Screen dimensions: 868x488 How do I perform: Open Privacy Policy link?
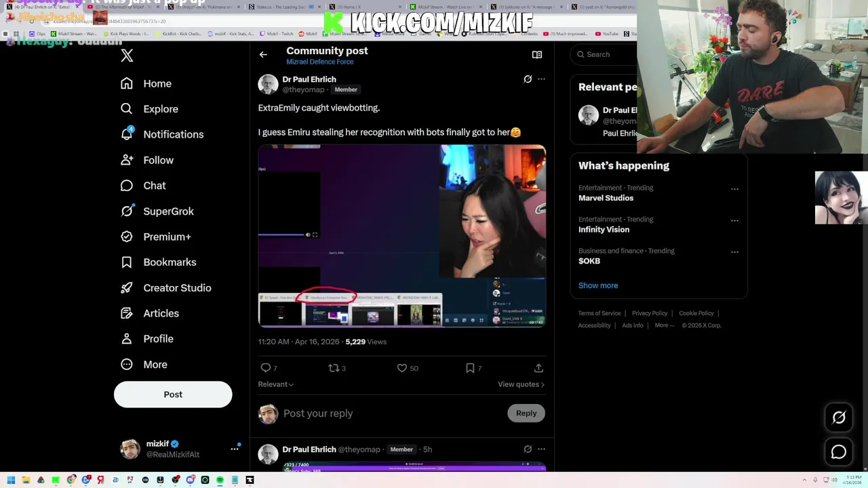(x=650, y=313)
